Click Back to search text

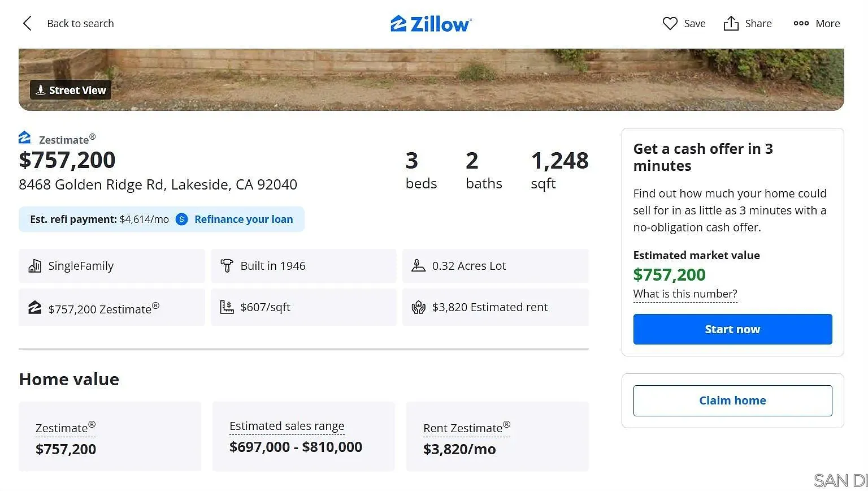pos(80,23)
